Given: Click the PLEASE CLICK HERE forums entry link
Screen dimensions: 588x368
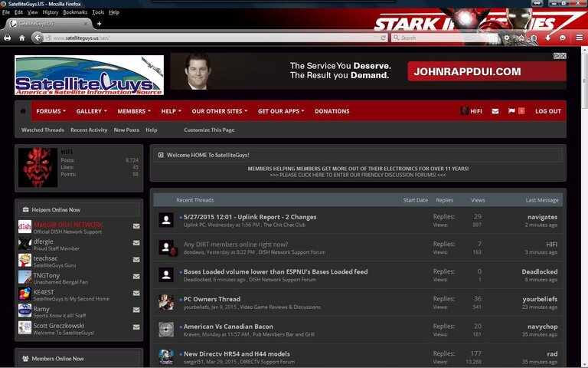Looking at the screenshot, I should pyautogui.click(x=358, y=175).
